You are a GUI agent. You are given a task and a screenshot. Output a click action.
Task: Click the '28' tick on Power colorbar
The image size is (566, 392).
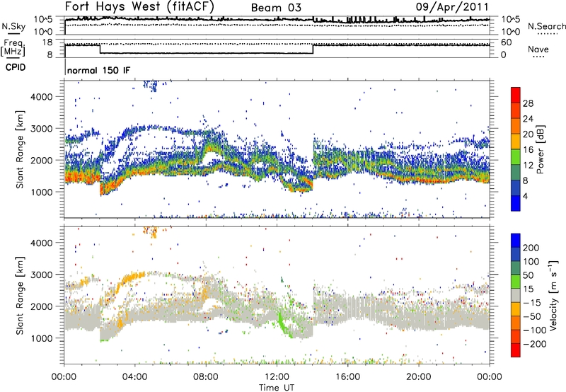(528, 103)
